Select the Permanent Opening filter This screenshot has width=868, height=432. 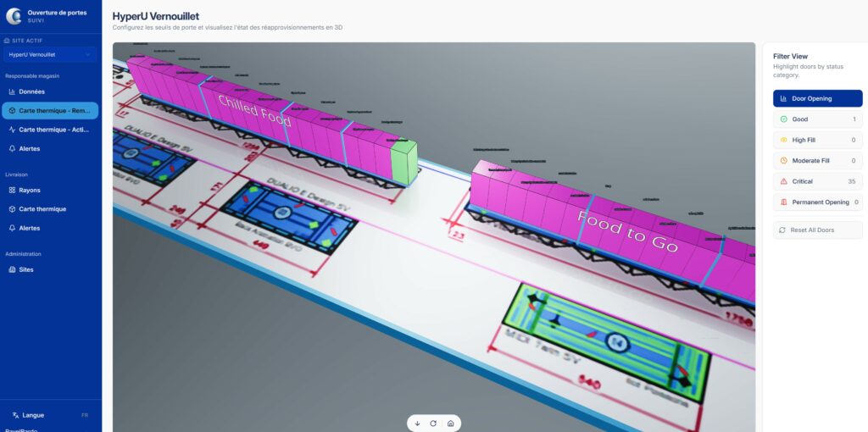coord(817,202)
